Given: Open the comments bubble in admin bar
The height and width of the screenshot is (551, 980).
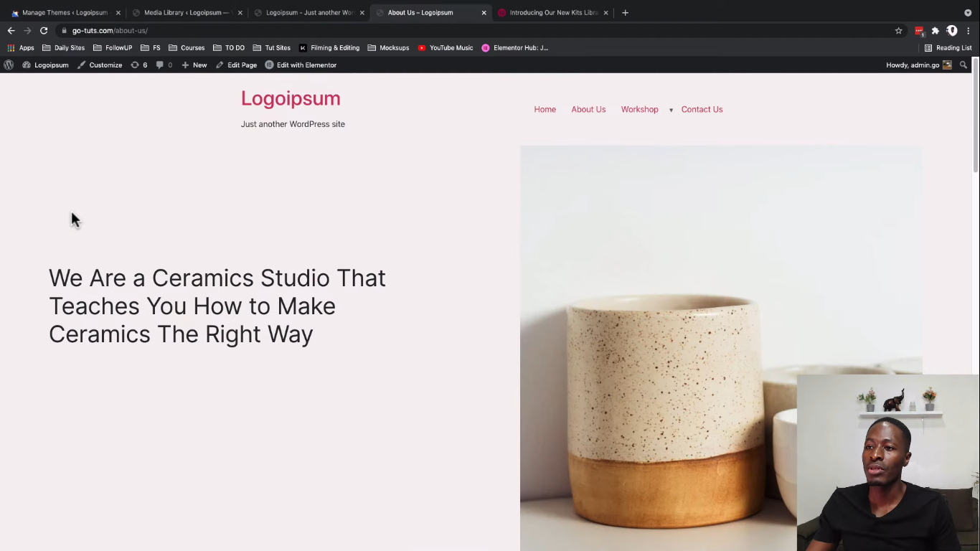Looking at the screenshot, I should (164, 65).
